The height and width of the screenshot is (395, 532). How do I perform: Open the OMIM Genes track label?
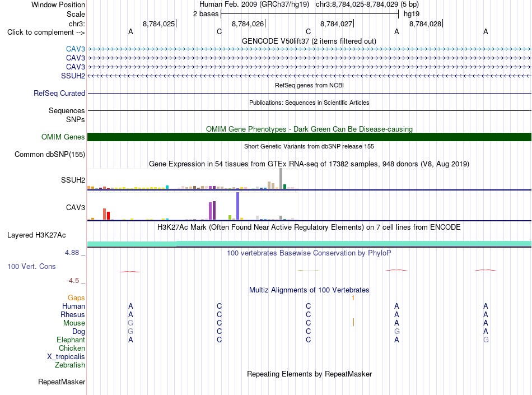pos(63,137)
